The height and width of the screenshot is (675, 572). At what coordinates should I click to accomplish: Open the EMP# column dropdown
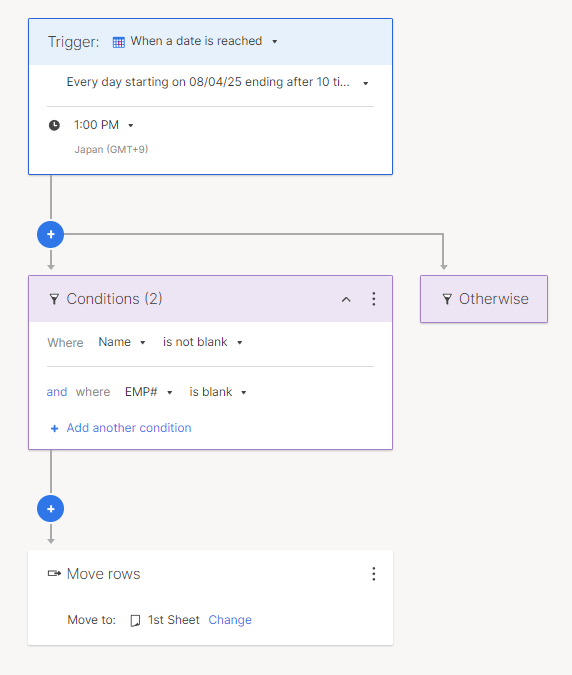point(148,392)
